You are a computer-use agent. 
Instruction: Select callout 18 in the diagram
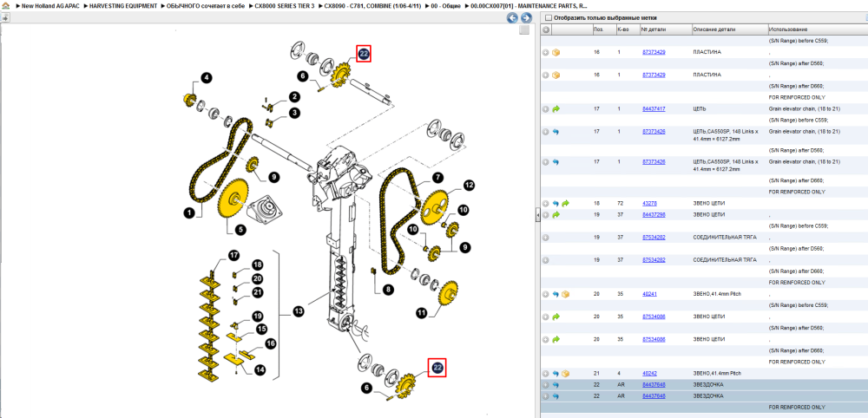tap(258, 265)
